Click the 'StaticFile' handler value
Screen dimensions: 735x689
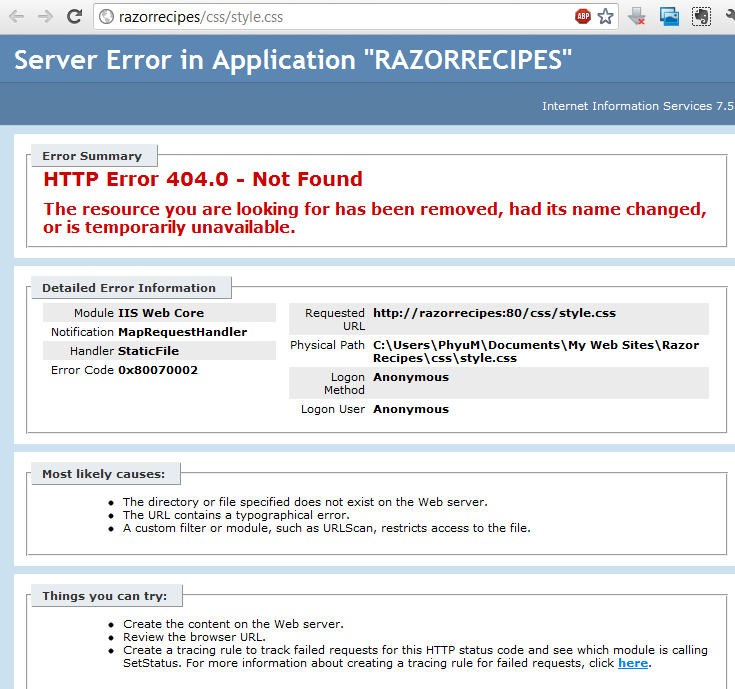click(x=149, y=351)
